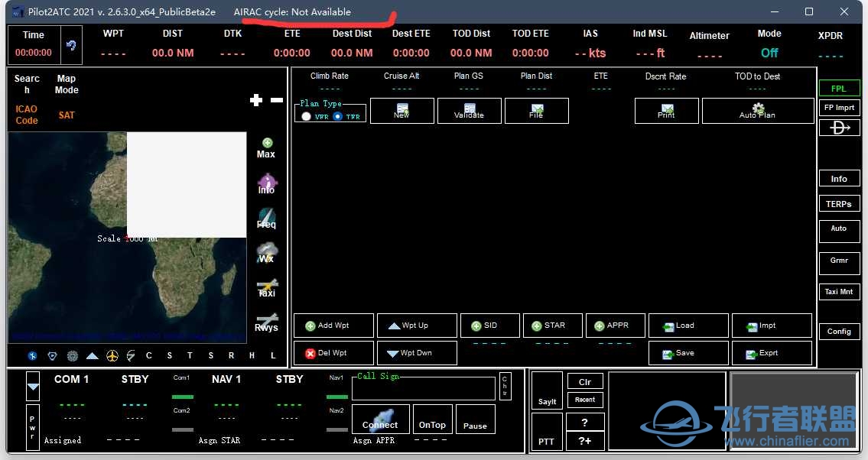Click the Clr button
Viewport: 868px width, 460px height.
point(585,381)
